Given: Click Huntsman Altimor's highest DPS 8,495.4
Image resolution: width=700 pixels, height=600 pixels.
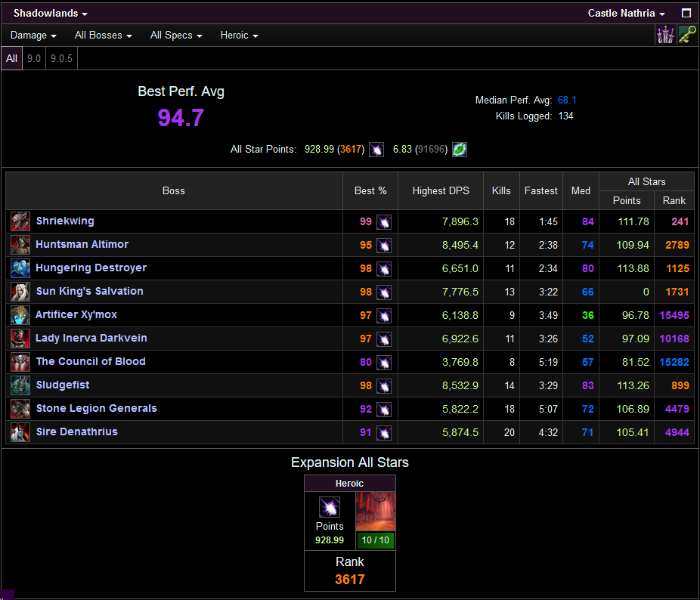Looking at the screenshot, I should [460, 245].
